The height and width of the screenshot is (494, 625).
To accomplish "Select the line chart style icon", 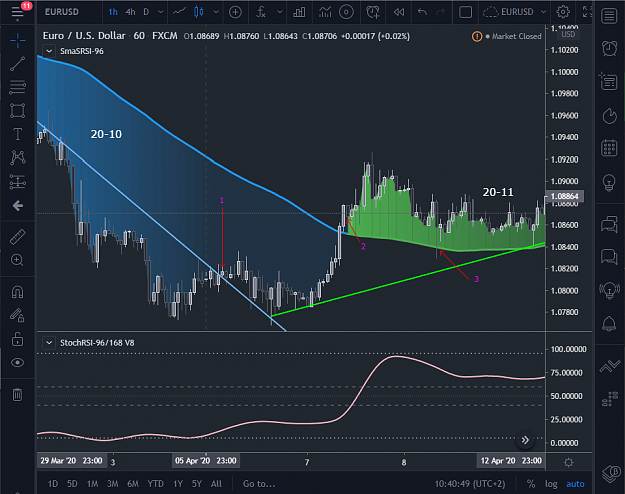I will point(179,12).
